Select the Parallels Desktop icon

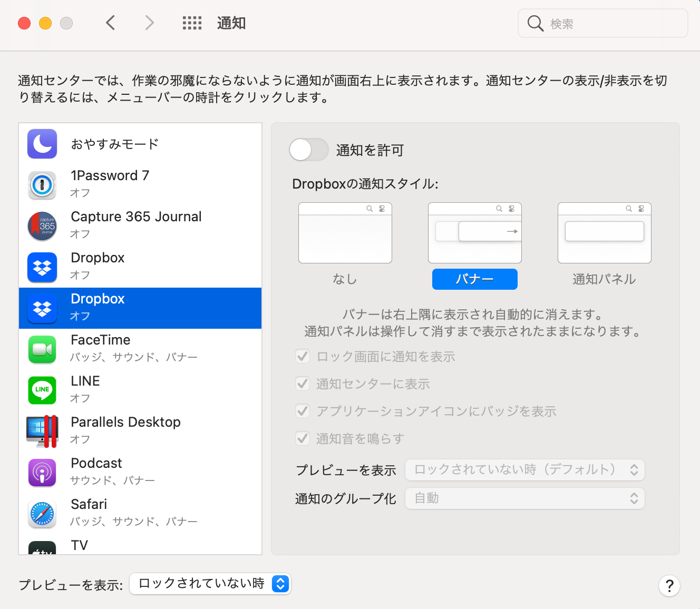coord(42,431)
